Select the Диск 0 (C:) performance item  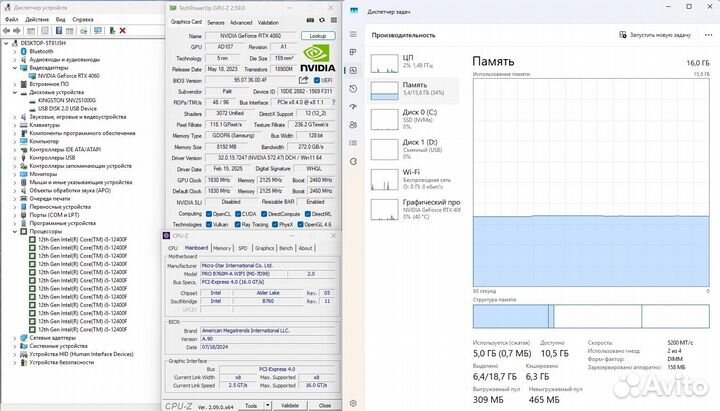(415, 119)
